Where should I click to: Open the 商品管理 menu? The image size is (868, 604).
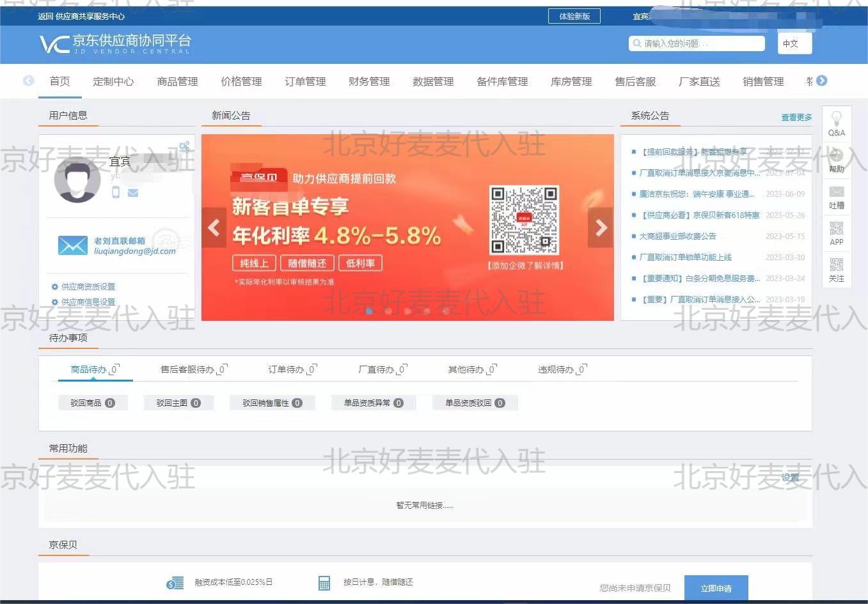coord(177,81)
